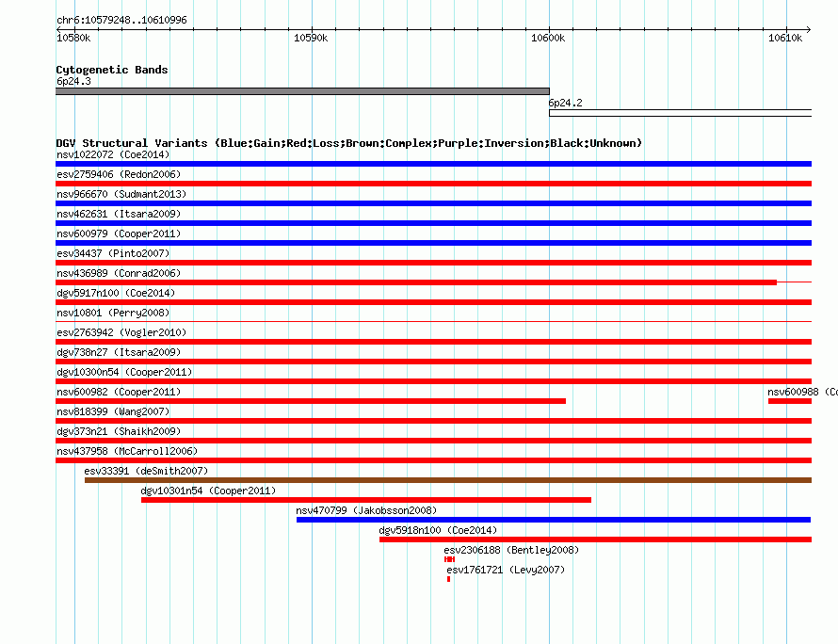Click the dgv5918n100 (Coe2014) label
Screen dimensions: 838x644
(438, 531)
